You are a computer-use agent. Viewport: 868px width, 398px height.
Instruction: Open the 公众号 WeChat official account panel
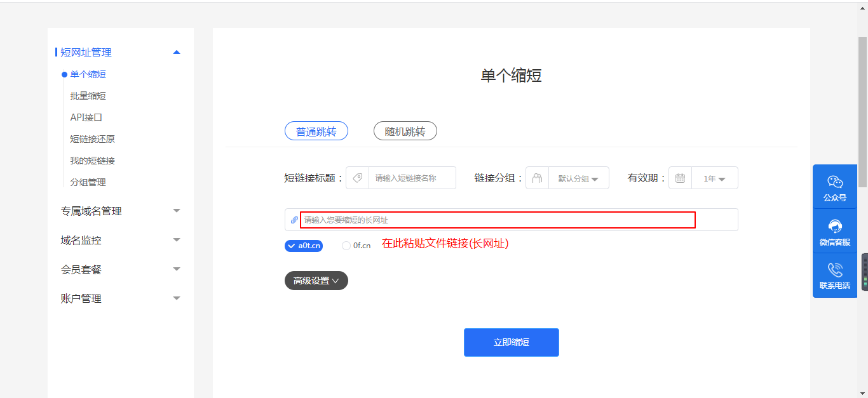coord(834,186)
